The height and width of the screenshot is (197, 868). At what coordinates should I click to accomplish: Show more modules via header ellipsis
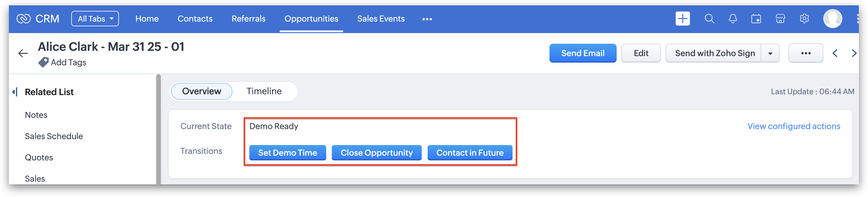(x=427, y=19)
